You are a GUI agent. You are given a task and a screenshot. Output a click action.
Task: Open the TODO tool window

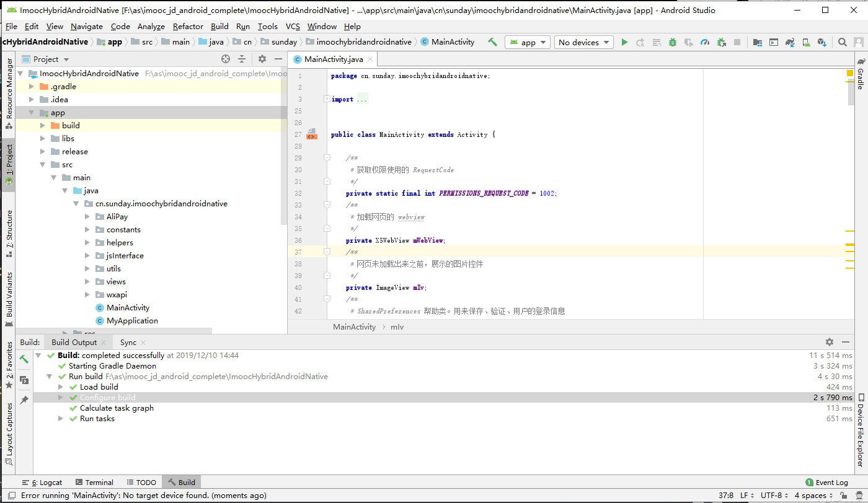141,482
